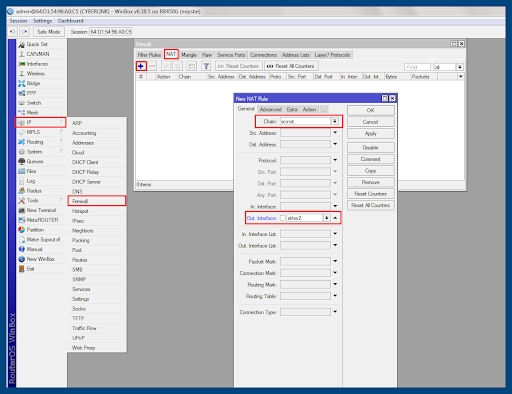
Task: Open the Routing menu in sidebar
Action: pos(40,142)
